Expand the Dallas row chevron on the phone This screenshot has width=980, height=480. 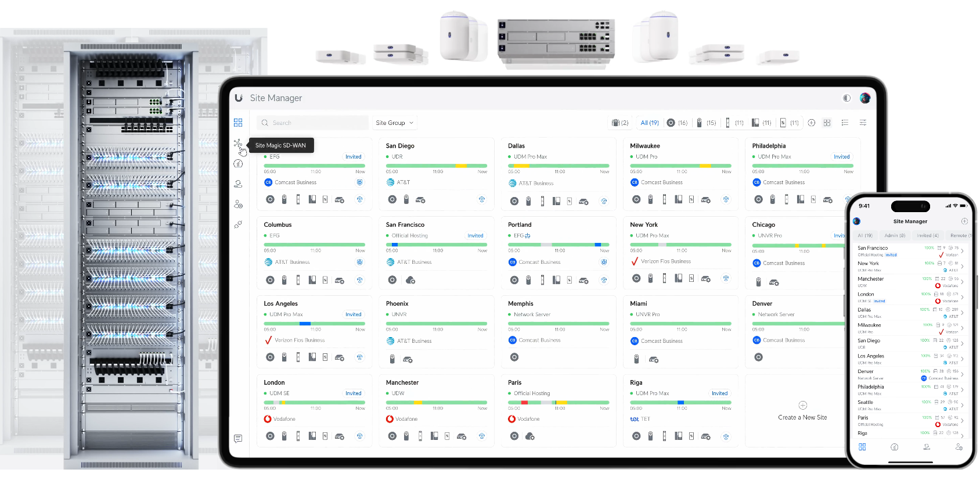click(x=962, y=313)
